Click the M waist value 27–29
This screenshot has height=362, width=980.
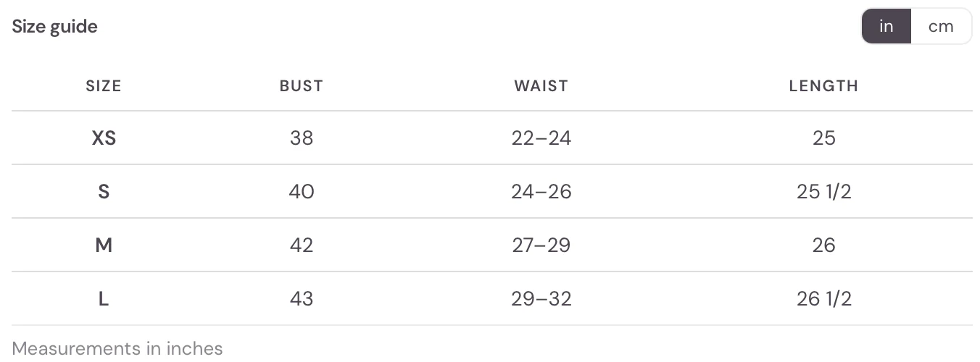(x=541, y=245)
